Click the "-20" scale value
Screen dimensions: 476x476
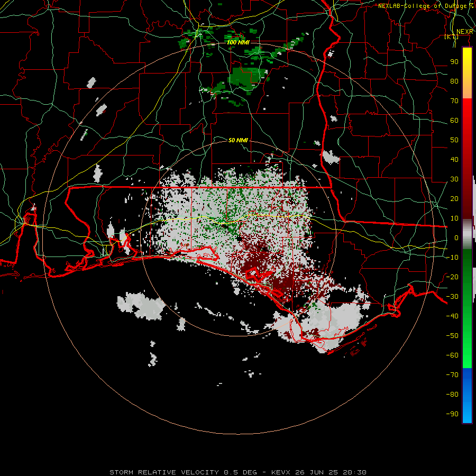point(452,277)
